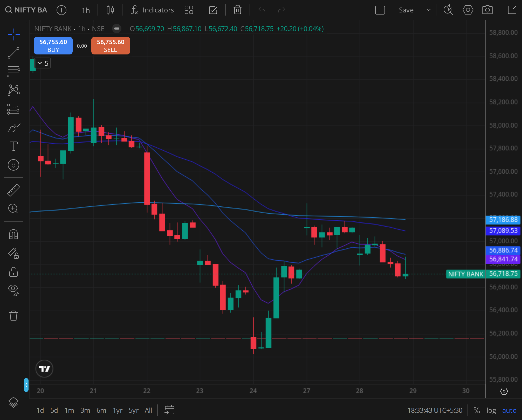This screenshot has height=420, width=522.
Task: Switch range to 1m
Action: pos(69,410)
